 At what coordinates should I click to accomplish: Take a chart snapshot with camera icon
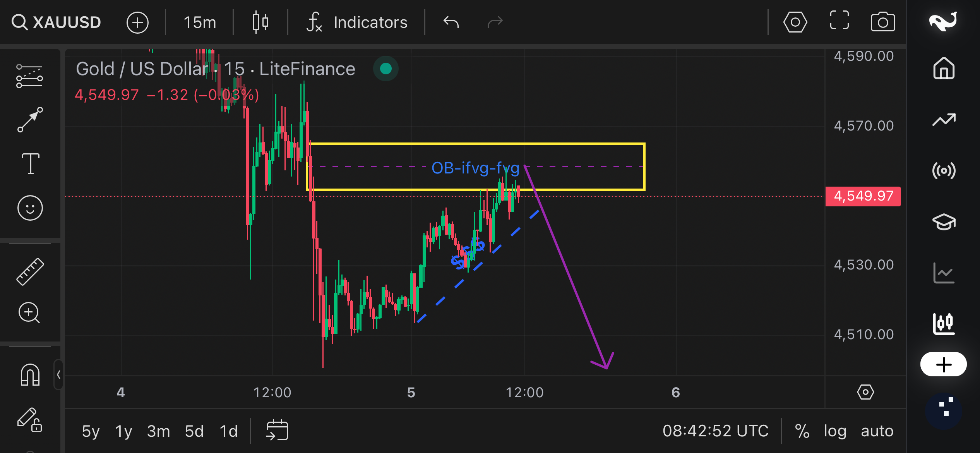(882, 22)
